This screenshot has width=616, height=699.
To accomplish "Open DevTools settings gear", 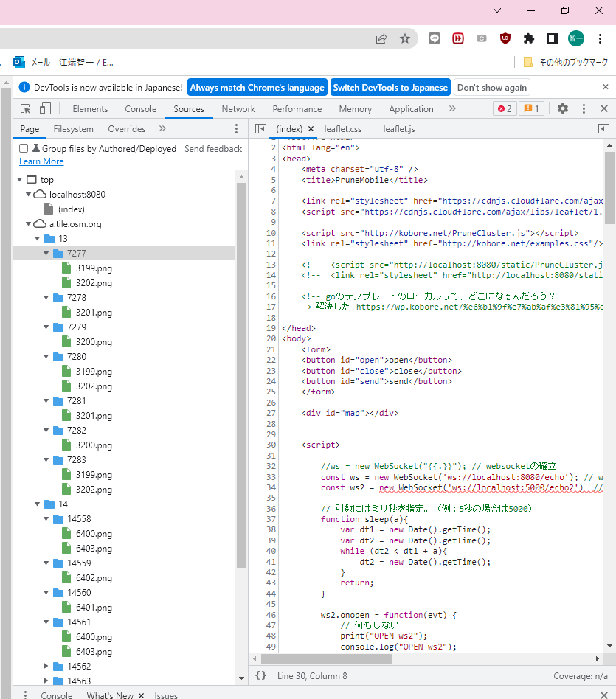I will pyautogui.click(x=563, y=108).
